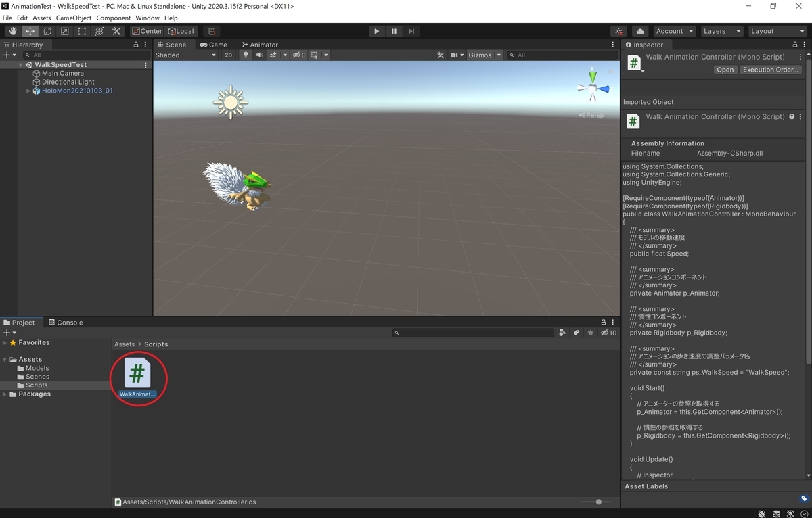
Task: Open Scene camera settings
Action: 457,55
